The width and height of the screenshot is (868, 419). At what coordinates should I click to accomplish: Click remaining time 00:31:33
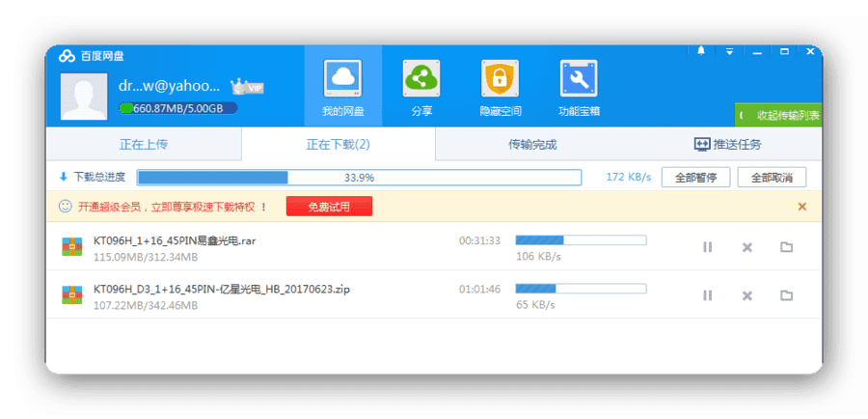pos(479,240)
